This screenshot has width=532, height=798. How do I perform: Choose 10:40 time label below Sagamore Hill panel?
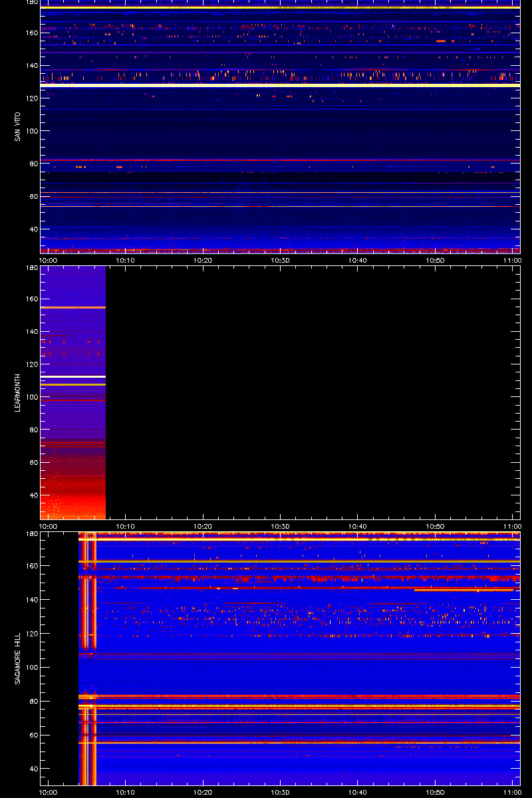click(x=358, y=792)
